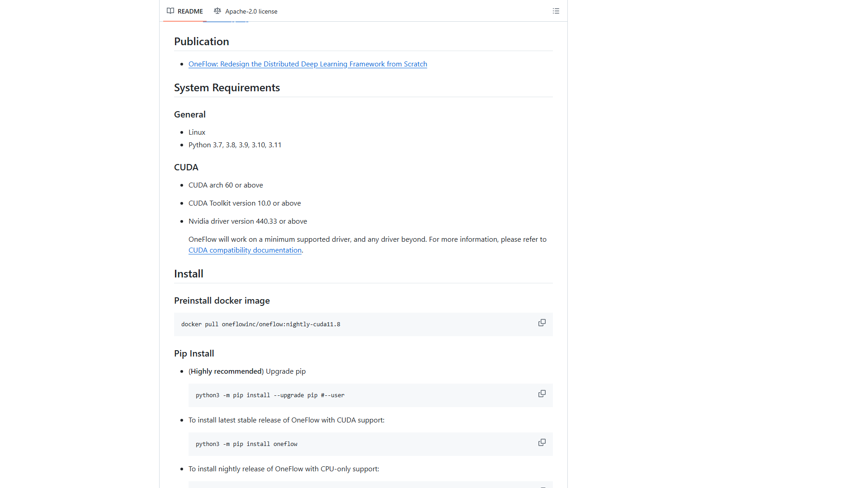
Task: Click the scales license icon
Action: [x=217, y=11]
